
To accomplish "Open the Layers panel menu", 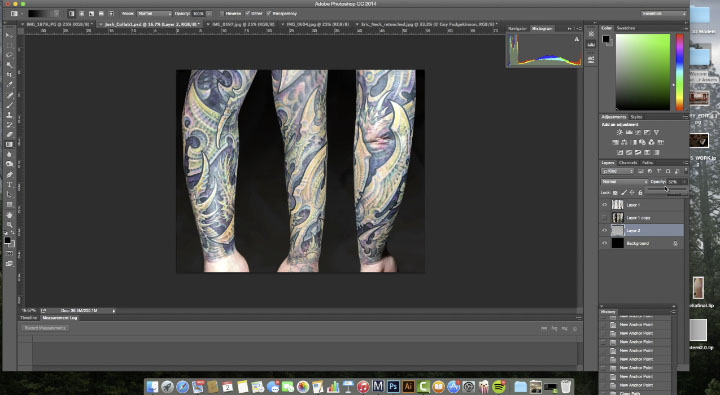I will [686, 163].
